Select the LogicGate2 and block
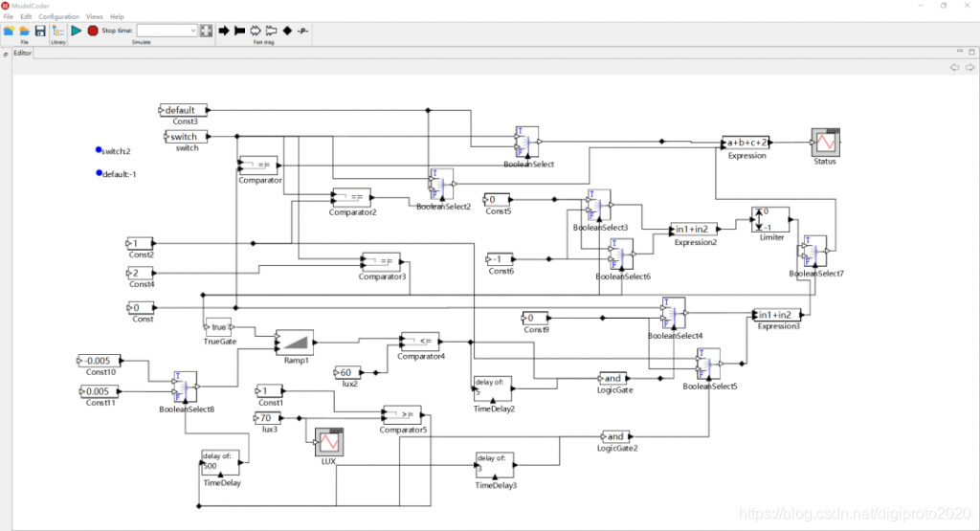This screenshot has width=980, height=531. 615,436
